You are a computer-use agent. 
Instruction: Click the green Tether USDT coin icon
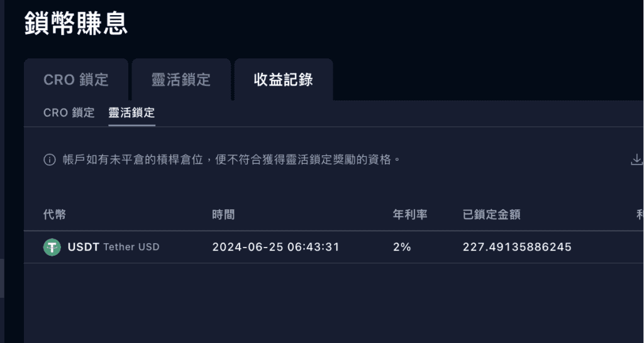point(52,247)
